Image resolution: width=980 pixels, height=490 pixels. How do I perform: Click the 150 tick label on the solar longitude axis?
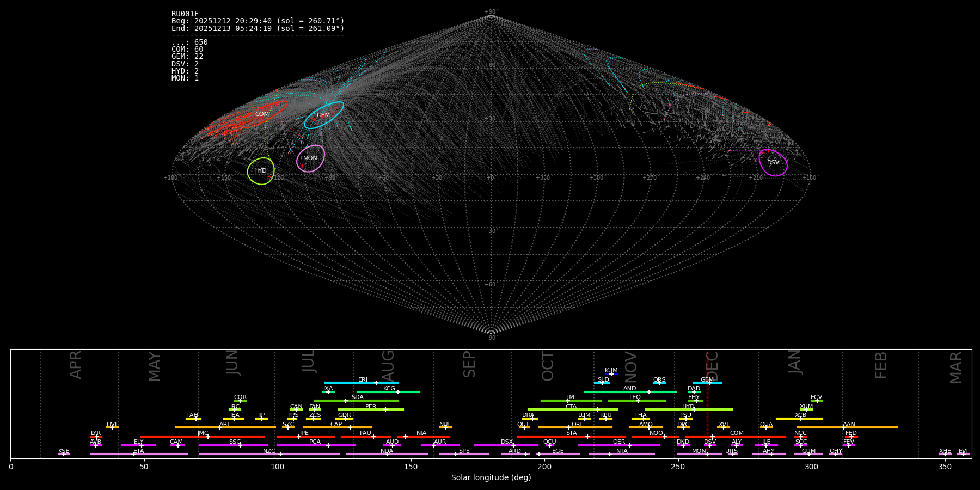(411, 467)
